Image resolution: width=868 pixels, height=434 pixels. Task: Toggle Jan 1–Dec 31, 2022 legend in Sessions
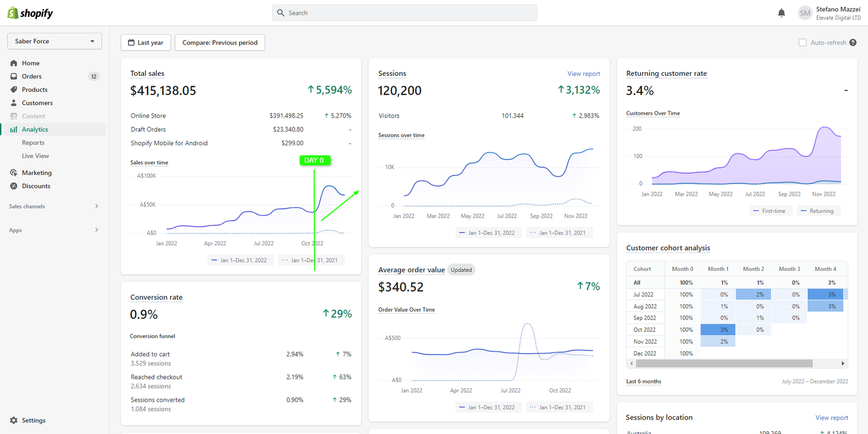pos(488,233)
